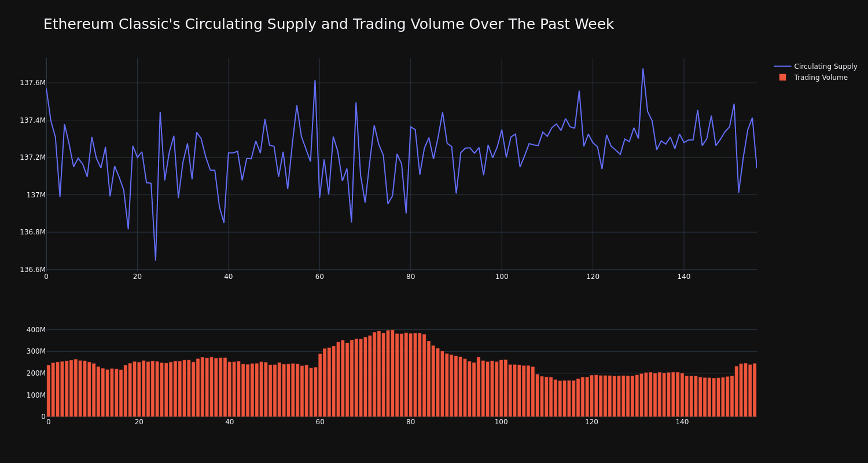
Task: Click the orange Trading Volume legend square
Action: point(782,78)
